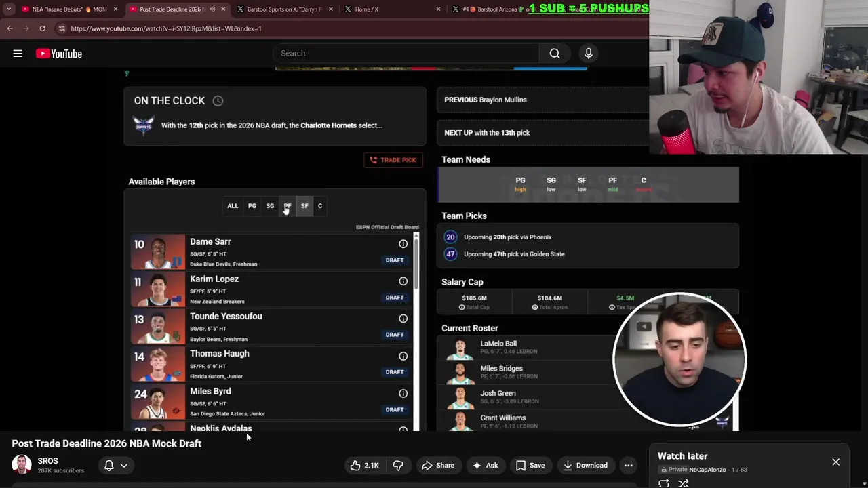Close the Home / X tab

(438, 9)
